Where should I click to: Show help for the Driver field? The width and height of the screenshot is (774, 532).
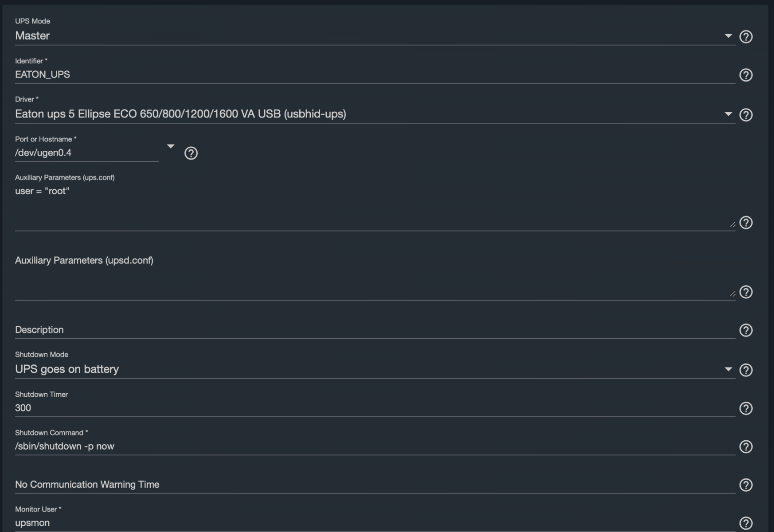pyautogui.click(x=746, y=115)
